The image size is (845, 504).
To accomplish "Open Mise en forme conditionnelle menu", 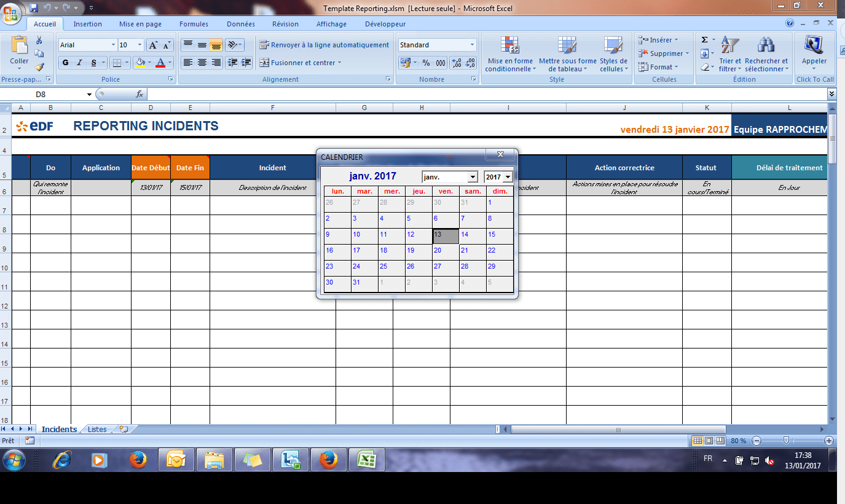I will pos(510,54).
